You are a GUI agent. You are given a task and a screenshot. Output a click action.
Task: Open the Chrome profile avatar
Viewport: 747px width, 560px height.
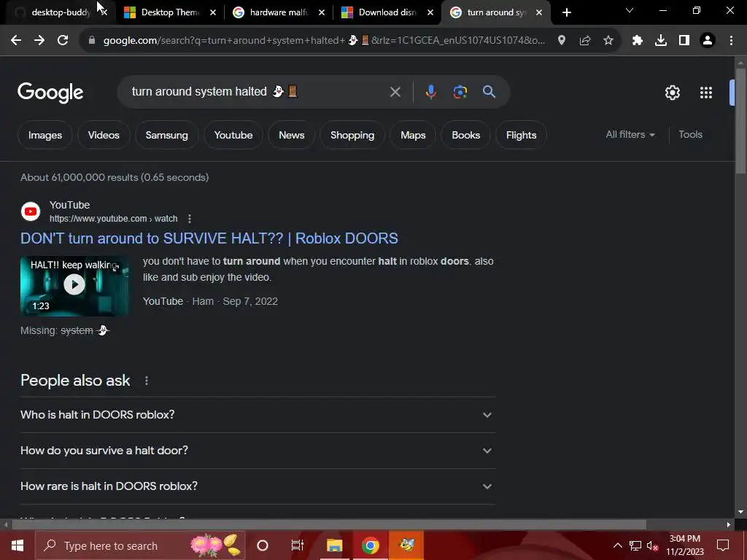pyautogui.click(x=708, y=41)
